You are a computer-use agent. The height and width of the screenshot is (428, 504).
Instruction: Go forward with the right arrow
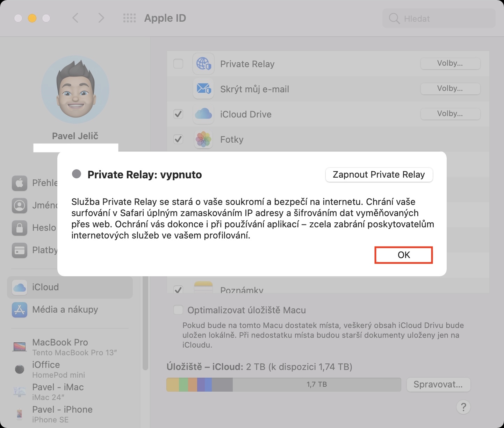101,18
